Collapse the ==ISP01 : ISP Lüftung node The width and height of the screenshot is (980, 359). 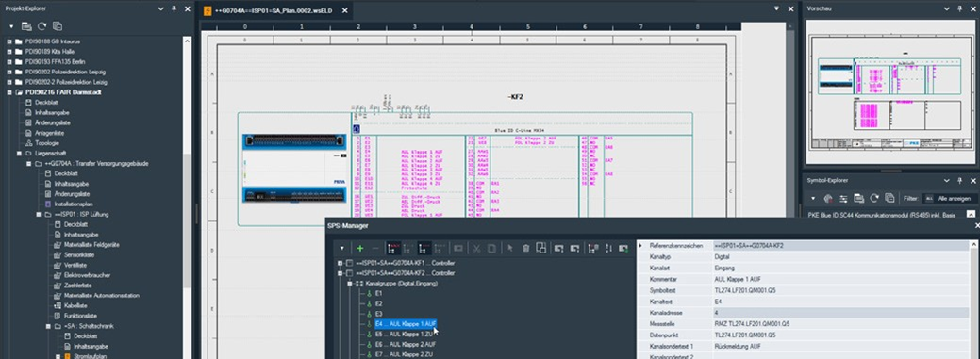click(x=39, y=214)
